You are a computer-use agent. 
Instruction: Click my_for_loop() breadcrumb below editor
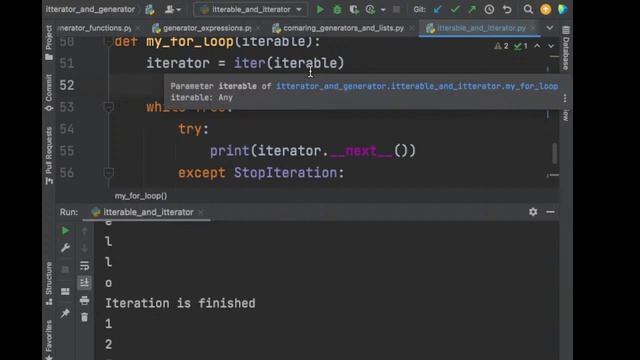point(141,196)
